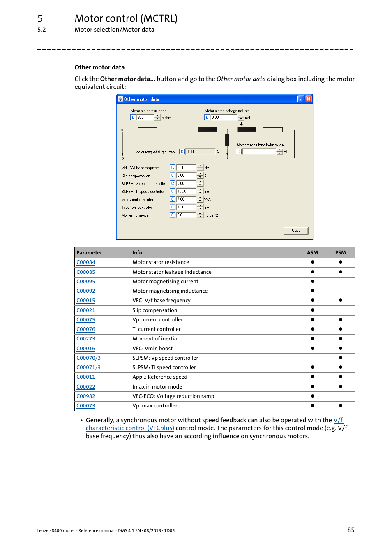This screenshot has height=555, width=392.
Task: Click the Motor magnetising current value field
Action: (x=200, y=152)
